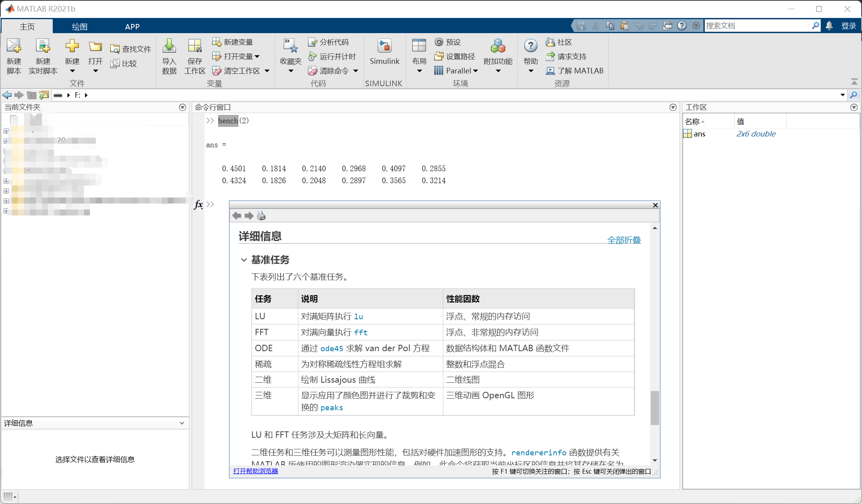Open the Parallel dropdown menu
The height and width of the screenshot is (504, 862).
click(475, 71)
